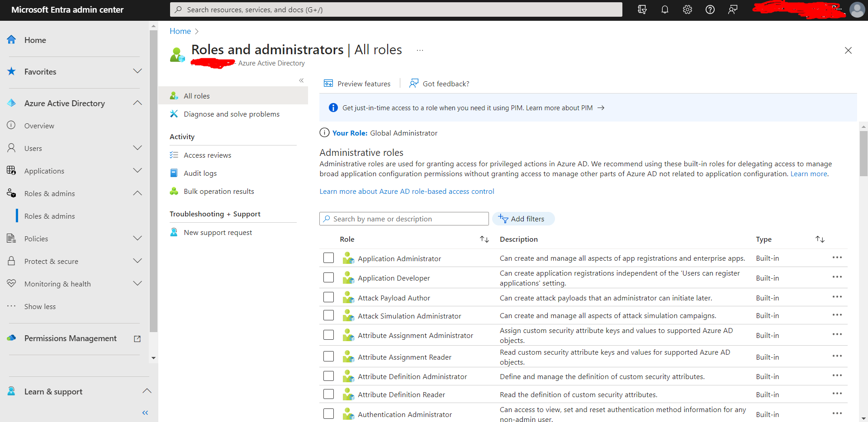The width and height of the screenshot is (868, 422).
Task: Click the Preview features icon
Action: tap(328, 84)
